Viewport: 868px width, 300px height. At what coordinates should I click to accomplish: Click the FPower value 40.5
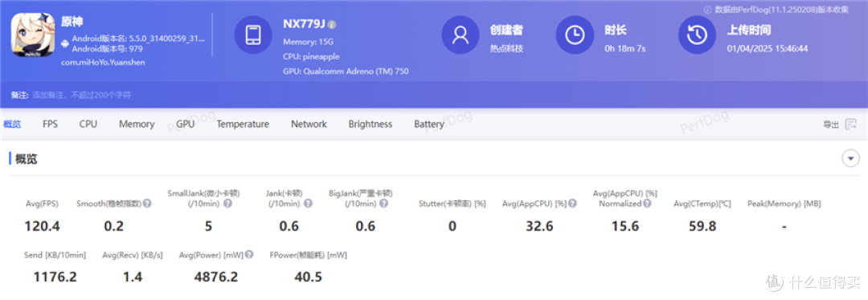[309, 277]
